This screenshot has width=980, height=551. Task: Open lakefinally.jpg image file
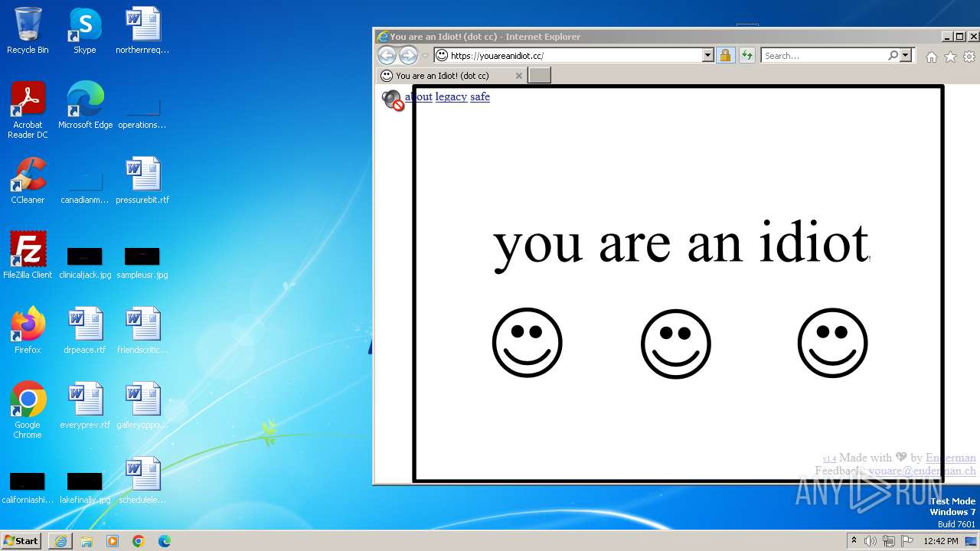click(85, 488)
